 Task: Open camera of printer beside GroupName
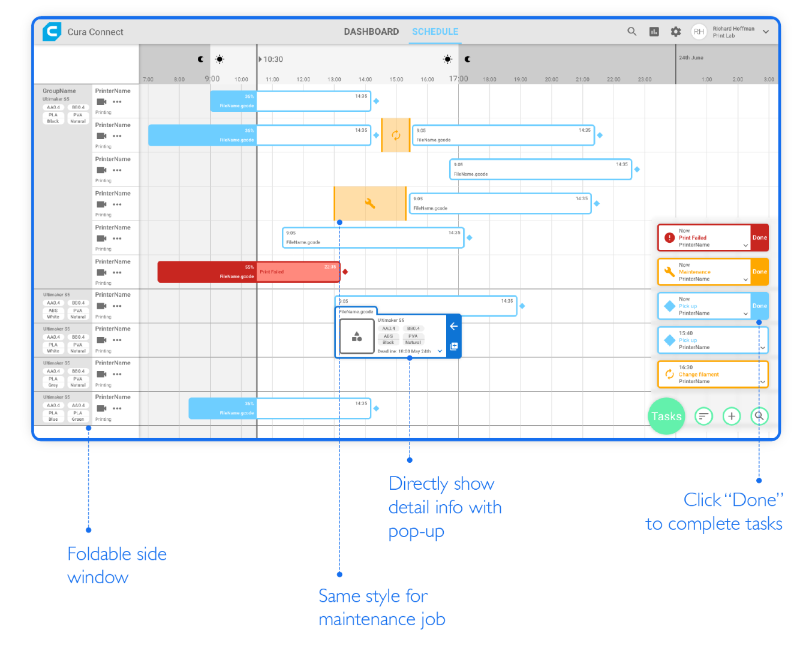[x=101, y=102]
